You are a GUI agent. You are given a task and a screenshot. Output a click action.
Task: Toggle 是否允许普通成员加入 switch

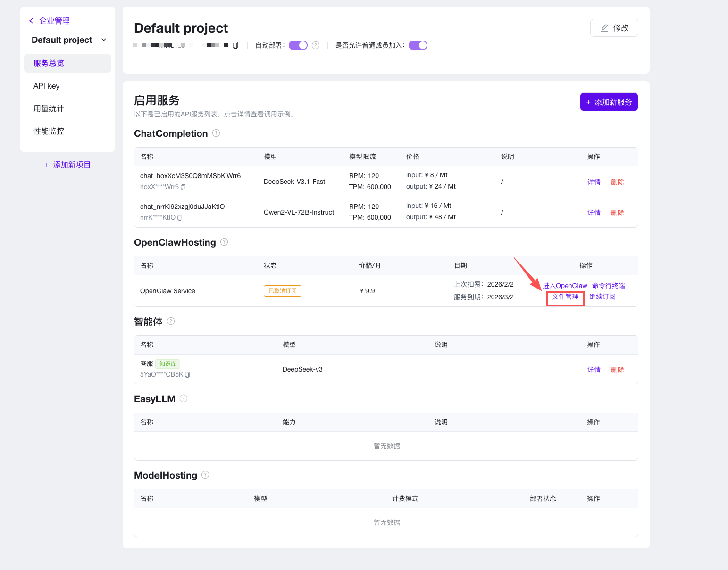[418, 45]
